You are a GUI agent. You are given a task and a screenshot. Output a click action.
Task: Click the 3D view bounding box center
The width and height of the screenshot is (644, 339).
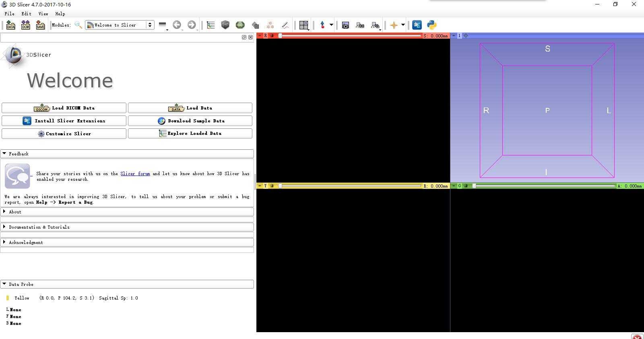click(547, 110)
